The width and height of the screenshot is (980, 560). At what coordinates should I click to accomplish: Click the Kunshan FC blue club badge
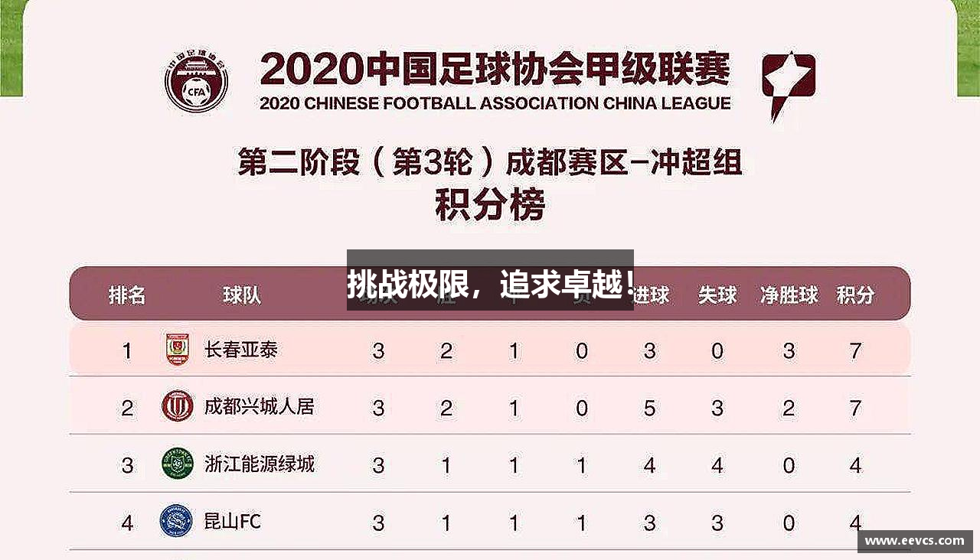[176, 520]
